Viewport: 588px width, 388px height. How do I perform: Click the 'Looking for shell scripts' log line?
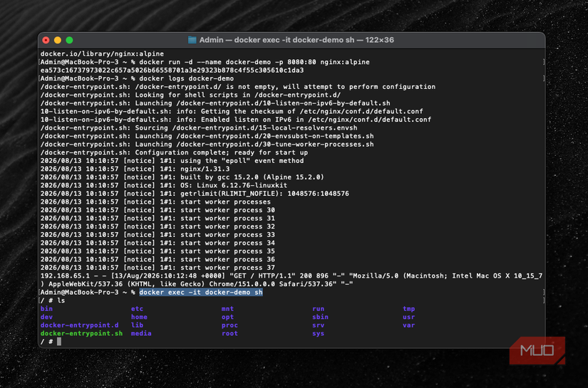pyautogui.click(x=190, y=95)
